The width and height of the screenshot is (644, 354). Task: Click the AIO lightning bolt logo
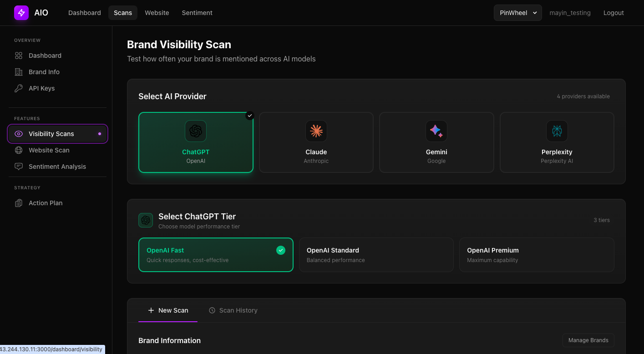pos(21,12)
